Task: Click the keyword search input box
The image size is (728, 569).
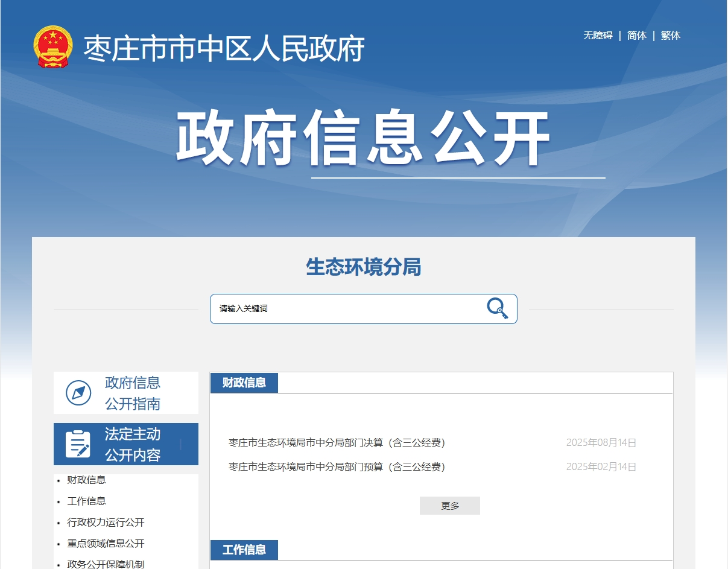Action: pyautogui.click(x=344, y=308)
